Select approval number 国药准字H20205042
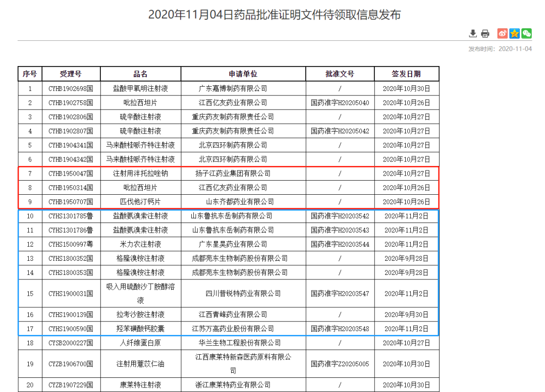The image size is (545, 392). [x=340, y=131]
